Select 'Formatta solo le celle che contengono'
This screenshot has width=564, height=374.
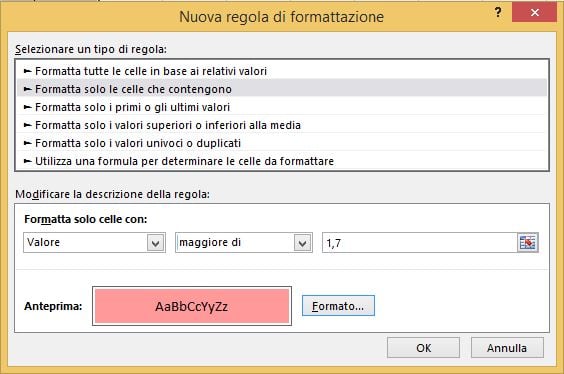click(282, 89)
